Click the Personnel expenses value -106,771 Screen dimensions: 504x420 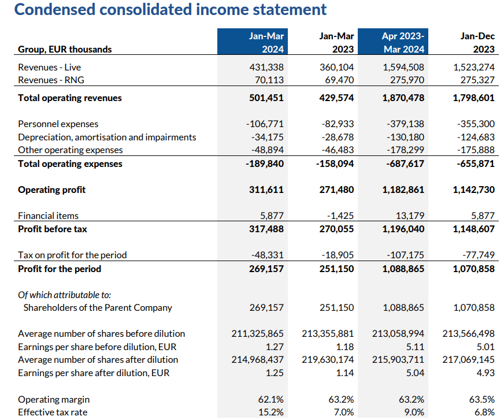tap(266, 124)
